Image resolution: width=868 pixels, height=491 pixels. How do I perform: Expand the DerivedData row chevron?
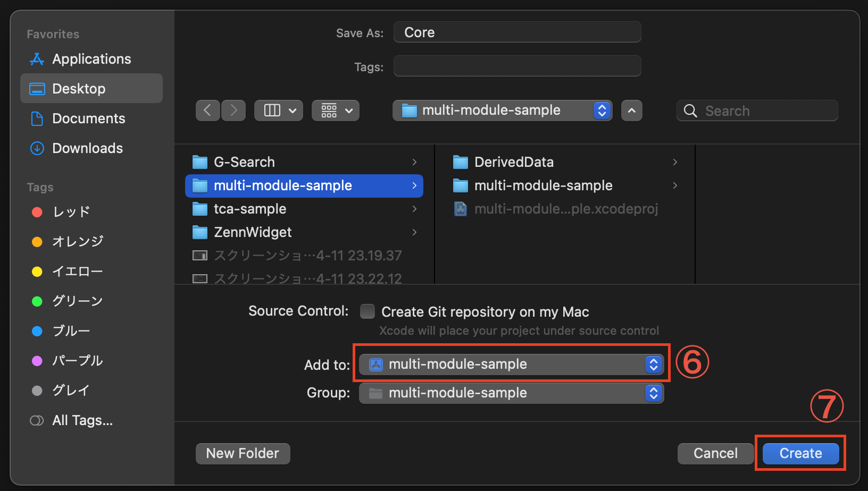[675, 162]
